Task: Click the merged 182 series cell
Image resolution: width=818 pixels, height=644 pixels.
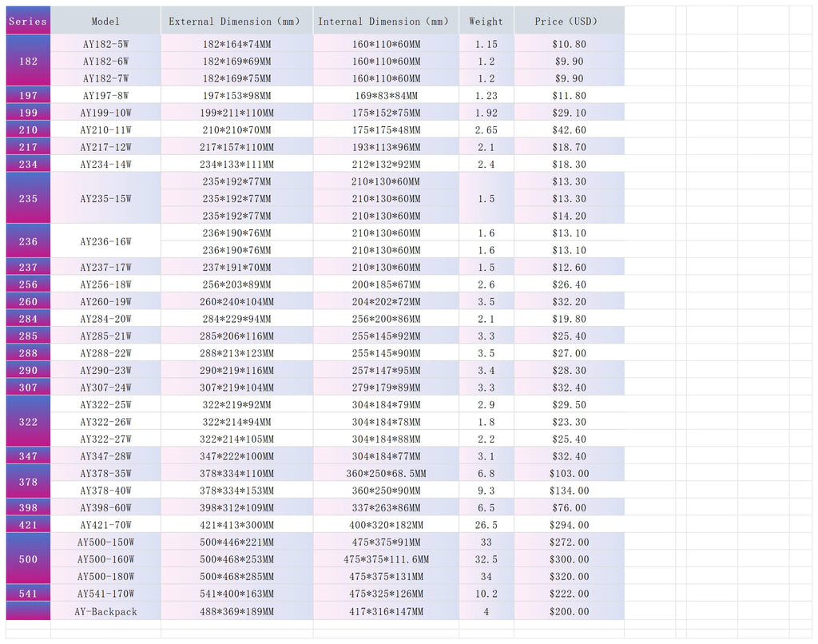Action: tap(28, 61)
